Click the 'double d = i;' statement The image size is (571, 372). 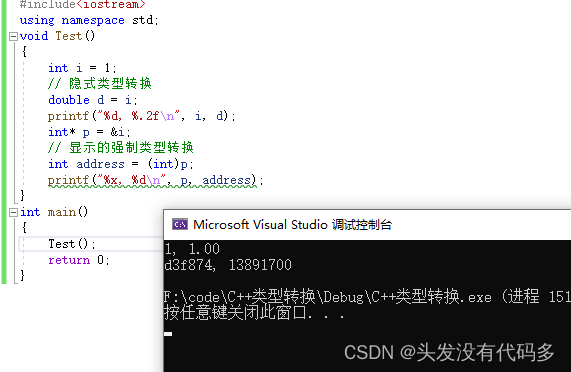[x=92, y=100]
